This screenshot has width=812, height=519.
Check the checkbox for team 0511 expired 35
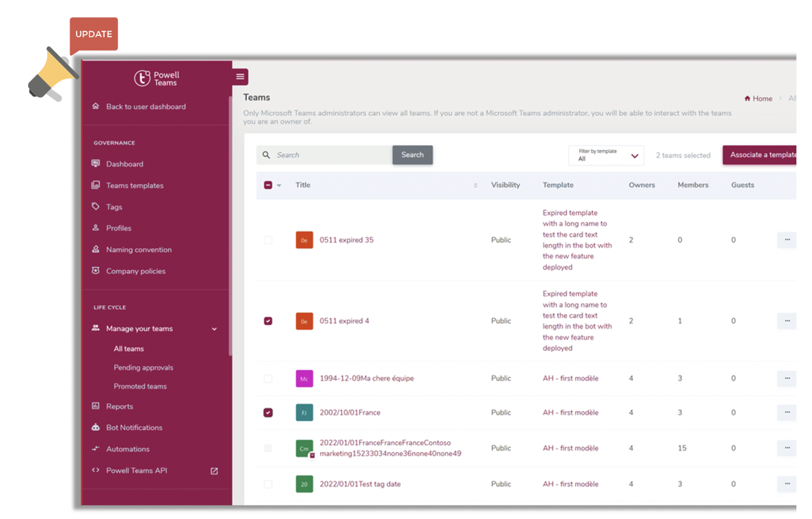point(268,240)
